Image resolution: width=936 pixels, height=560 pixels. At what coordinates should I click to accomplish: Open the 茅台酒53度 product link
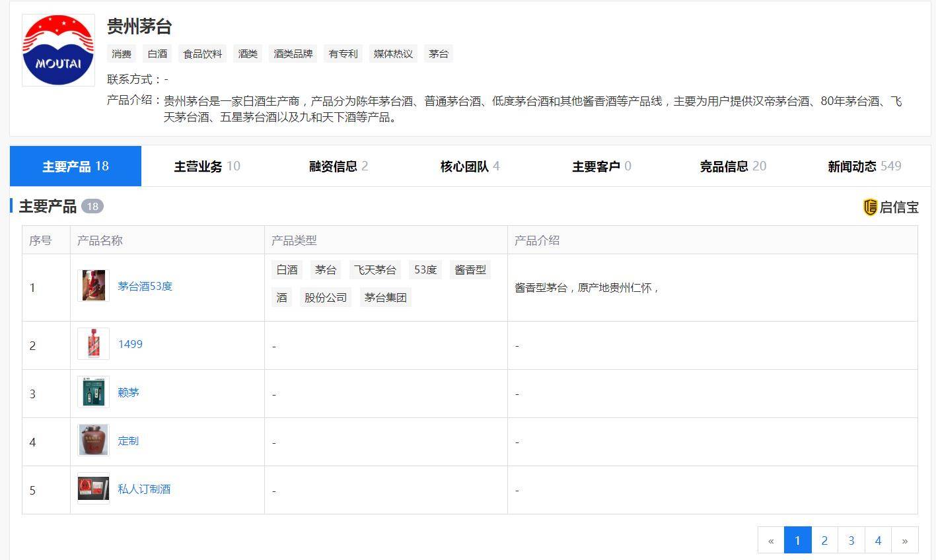[x=145, y=287]
